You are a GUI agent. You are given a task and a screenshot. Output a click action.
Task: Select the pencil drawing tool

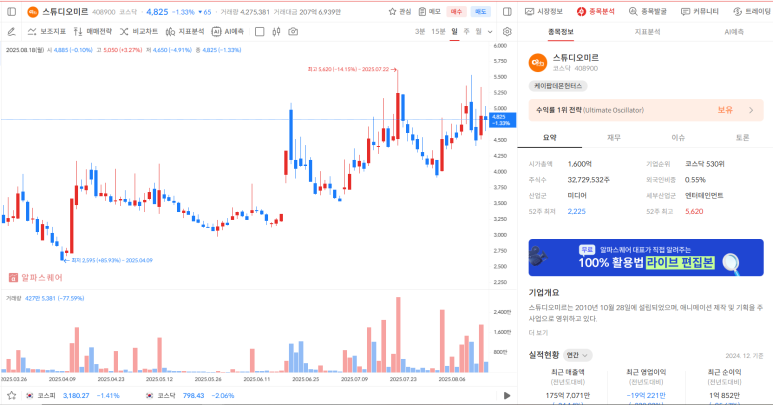point(12,32)
